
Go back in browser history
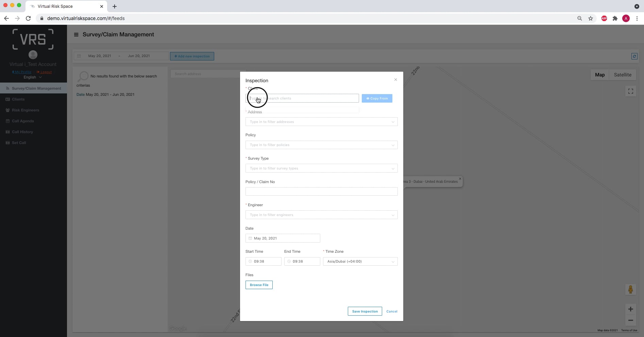coord(6,18)
